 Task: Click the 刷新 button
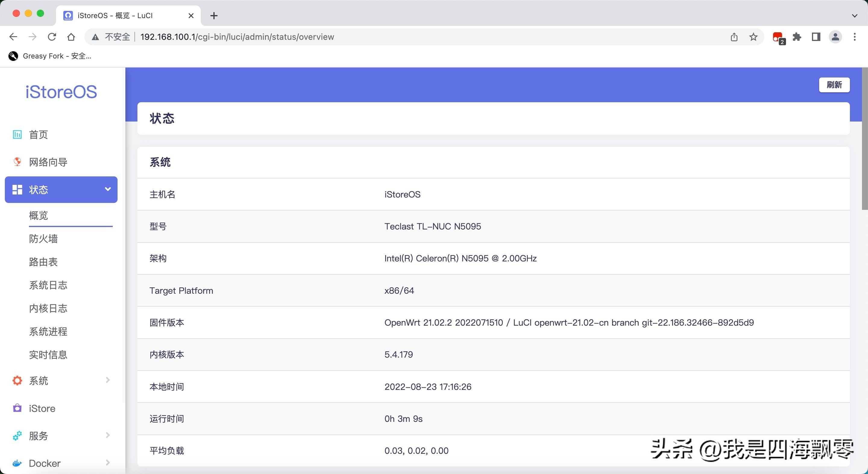pyautogui.click(x=834, y=85)
